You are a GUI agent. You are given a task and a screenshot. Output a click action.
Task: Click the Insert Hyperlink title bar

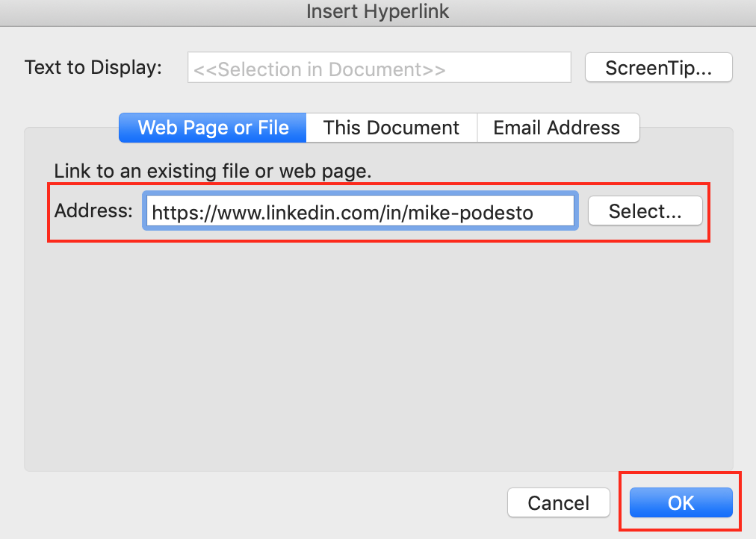tap(378, 11)
